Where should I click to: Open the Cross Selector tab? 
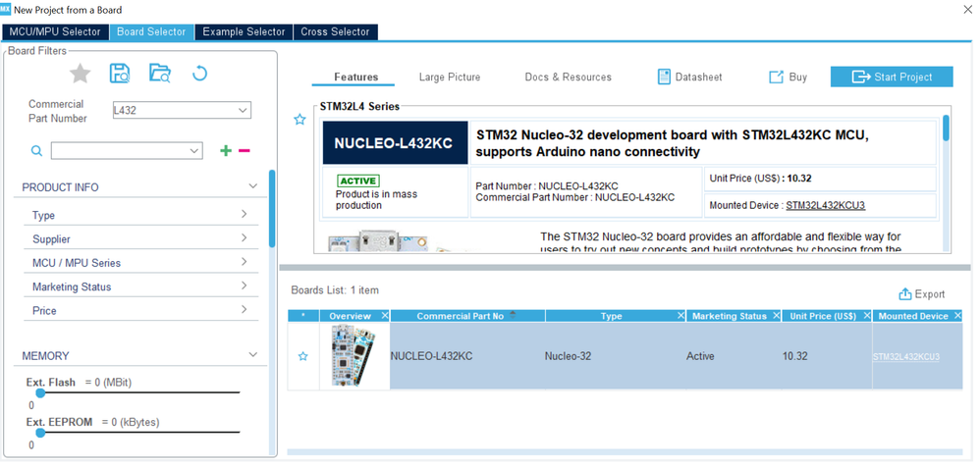point(335,31)
